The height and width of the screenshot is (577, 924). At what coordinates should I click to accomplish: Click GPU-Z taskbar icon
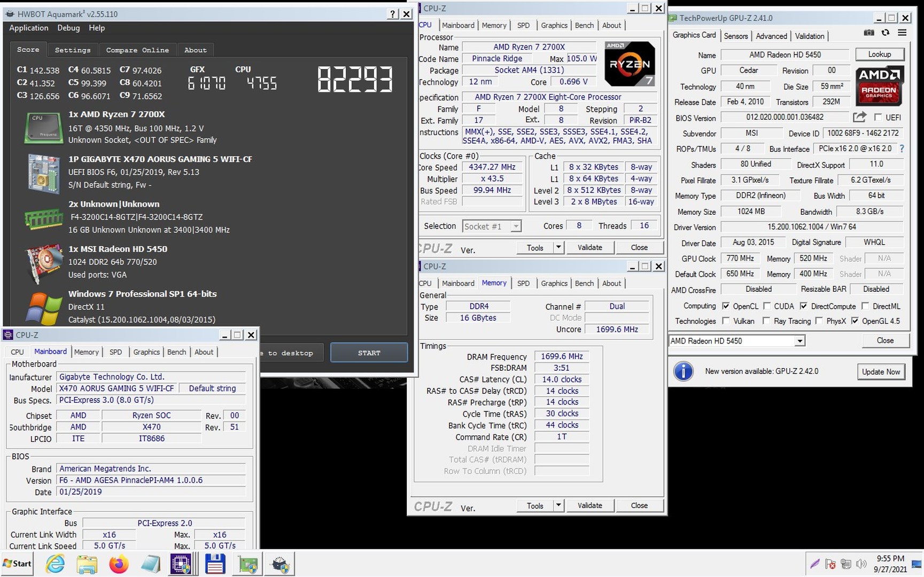[247, 564]
